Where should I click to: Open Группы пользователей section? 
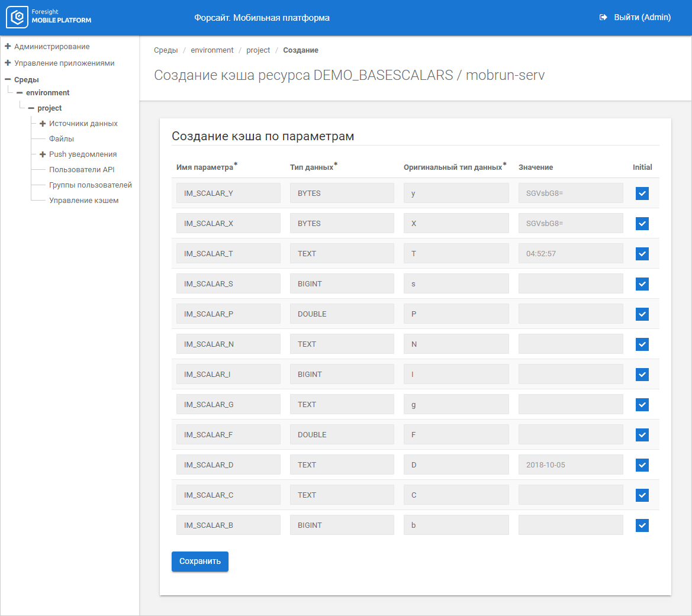pos(90,185)
